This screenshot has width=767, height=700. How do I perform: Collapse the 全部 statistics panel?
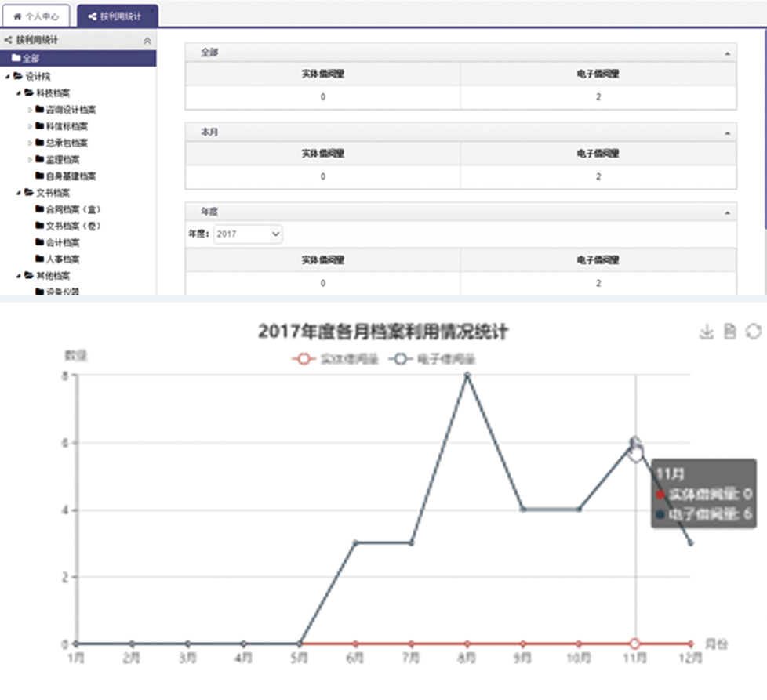pyautogui.click(x=727, y=53)
